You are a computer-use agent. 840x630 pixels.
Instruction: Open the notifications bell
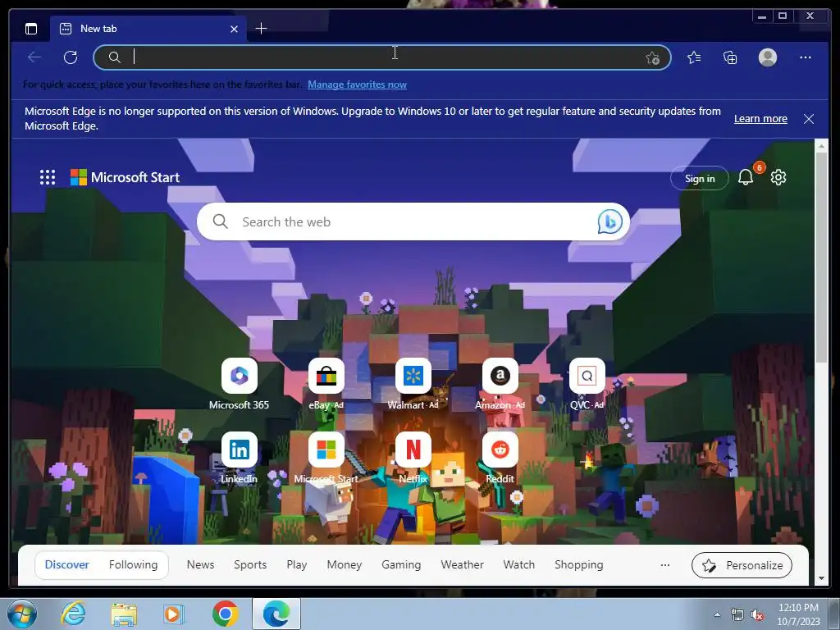pos(746,177)
